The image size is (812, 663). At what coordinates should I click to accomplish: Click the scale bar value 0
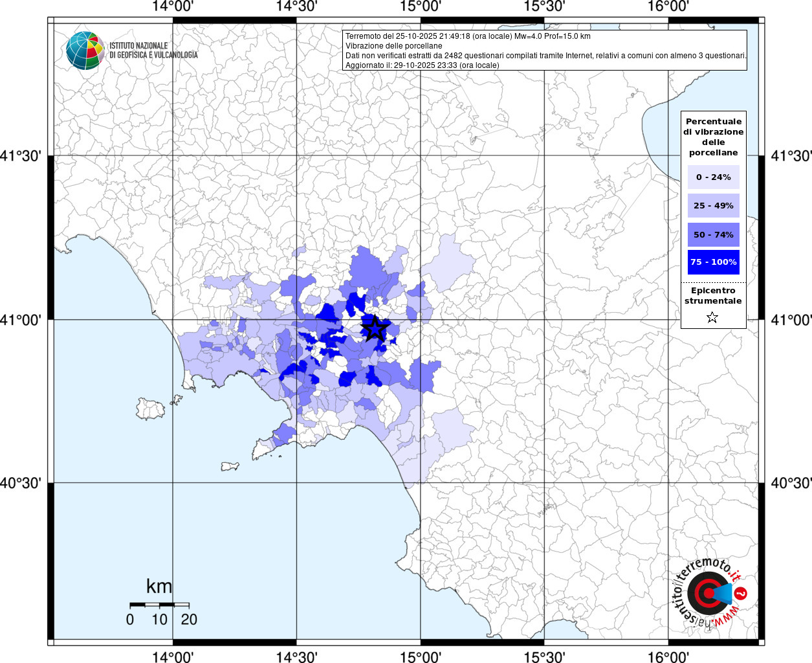(130, 620)
